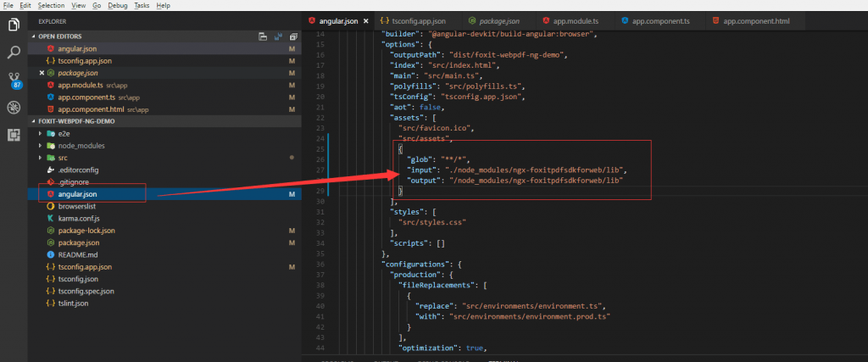The width and height of the screenshot is (868, 362).
Task: Click the karma.conf.js file icon
Action: coord(50,219)
